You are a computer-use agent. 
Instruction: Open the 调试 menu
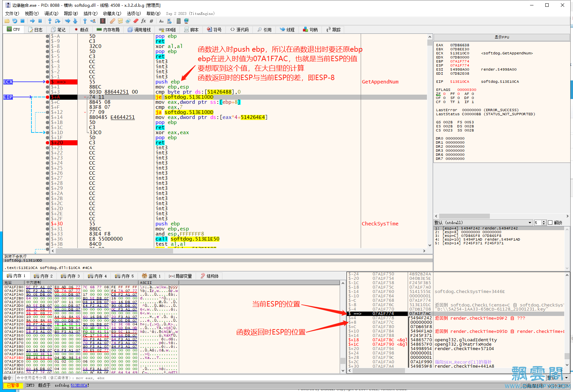51,14
